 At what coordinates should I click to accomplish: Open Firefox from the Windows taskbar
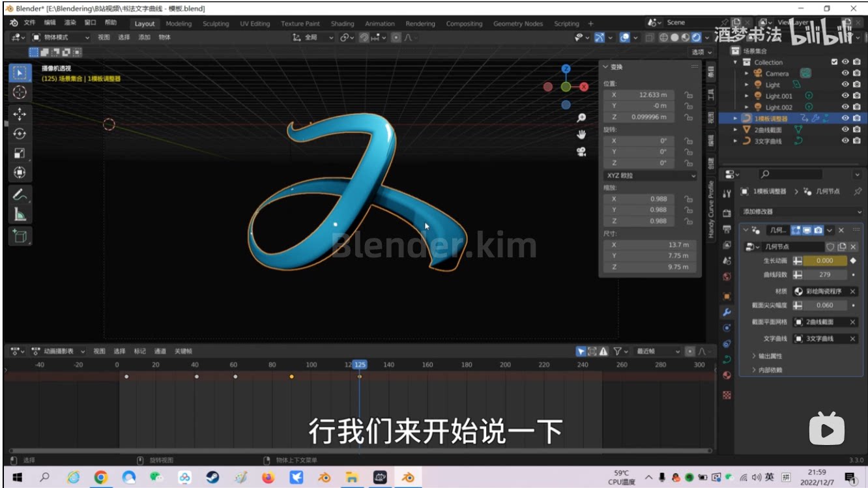point(268,478)
